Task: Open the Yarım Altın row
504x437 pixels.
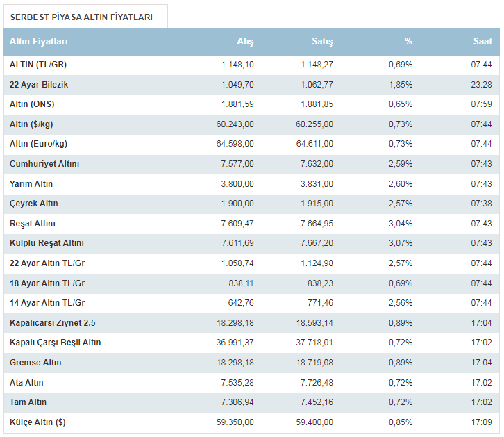Action: [31, 184]
